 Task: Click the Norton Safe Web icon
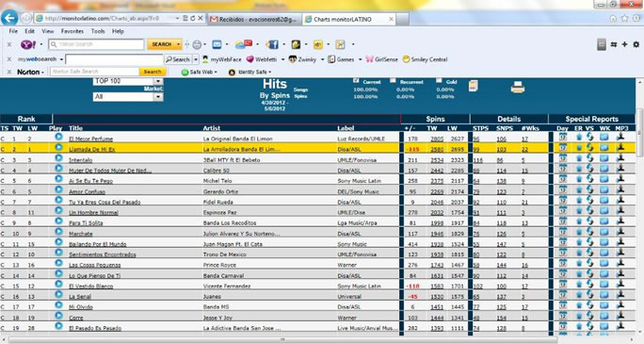click(185, 72)
